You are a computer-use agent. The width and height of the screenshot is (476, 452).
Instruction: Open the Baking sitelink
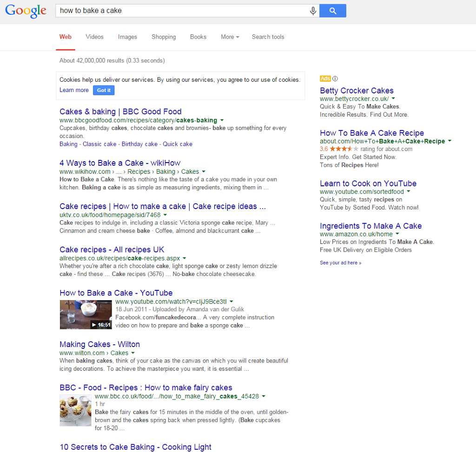(68, 144)
